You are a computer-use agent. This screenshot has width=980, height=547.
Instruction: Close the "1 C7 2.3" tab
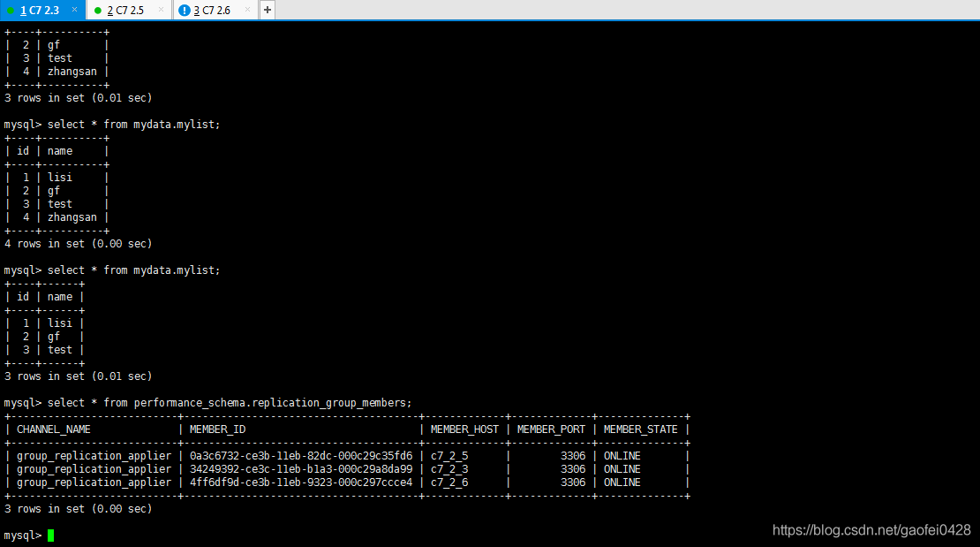pos(74,10)
